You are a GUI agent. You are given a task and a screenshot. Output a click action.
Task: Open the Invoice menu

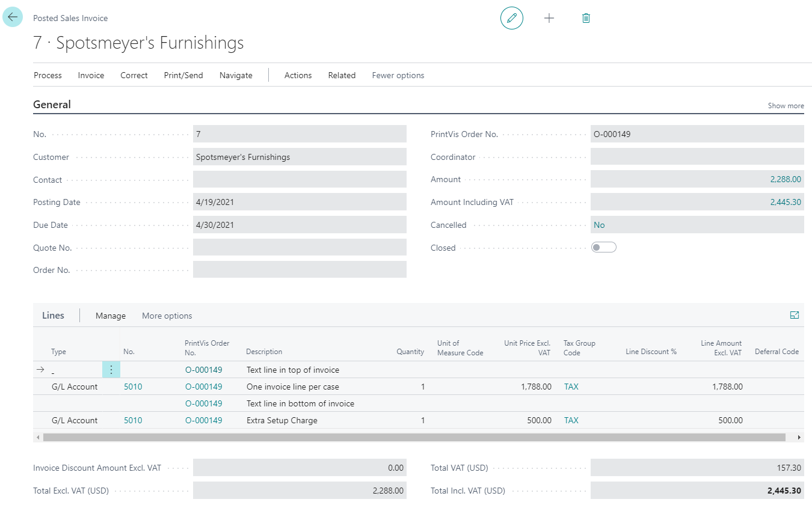point(91,75)
